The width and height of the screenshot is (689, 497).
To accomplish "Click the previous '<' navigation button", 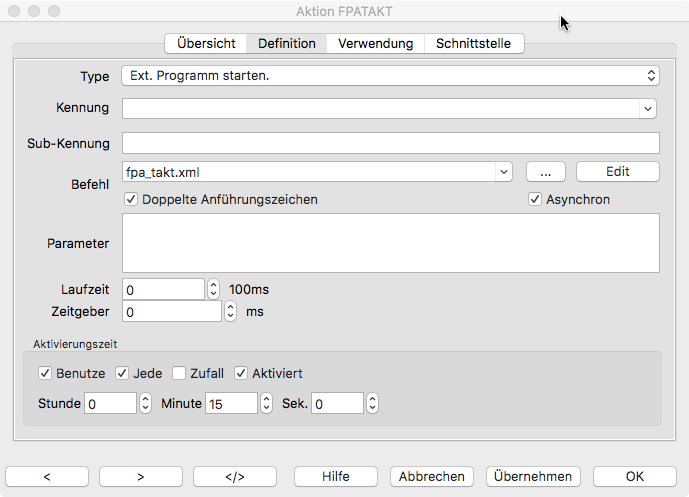I will click(x=47, y=476).
